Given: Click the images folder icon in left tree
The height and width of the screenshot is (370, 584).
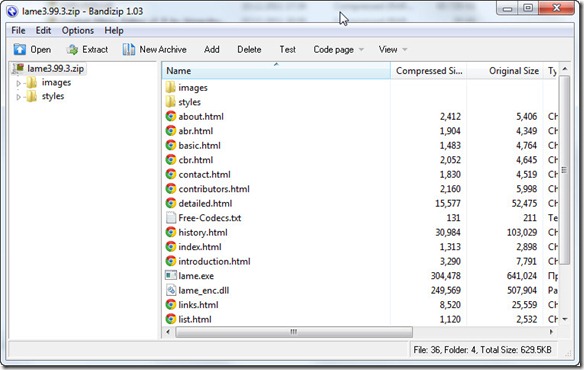Looking at the screenshot, I should (x=32, y=82).
